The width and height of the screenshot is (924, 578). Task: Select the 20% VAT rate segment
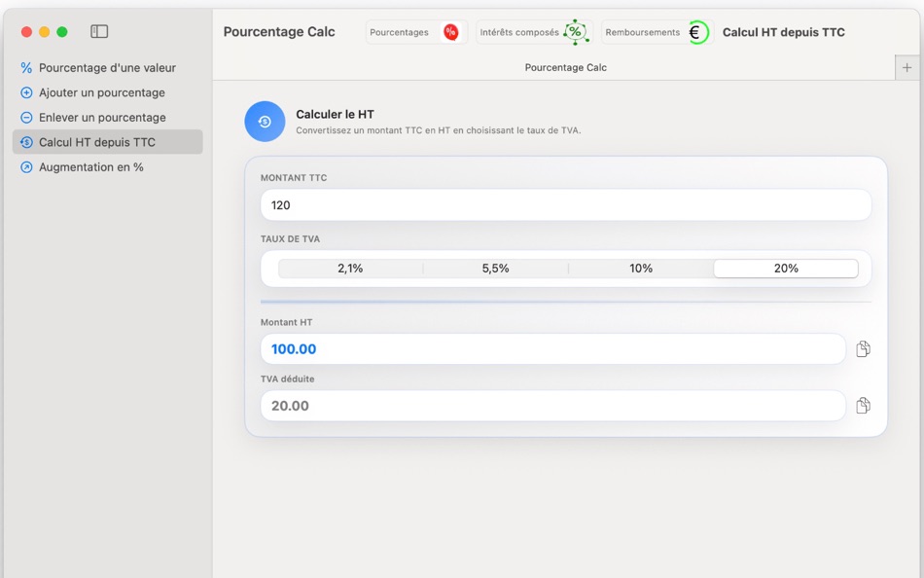pos(785,268)
